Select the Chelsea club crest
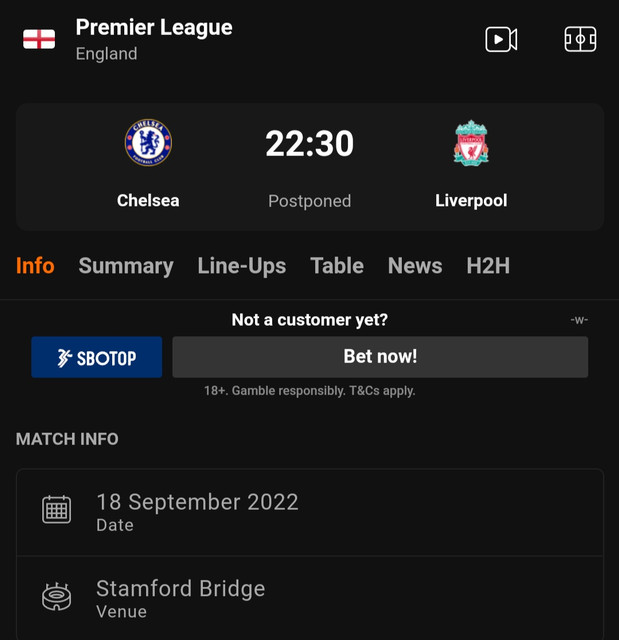This screenshot has height=640, width=619. 148,142
